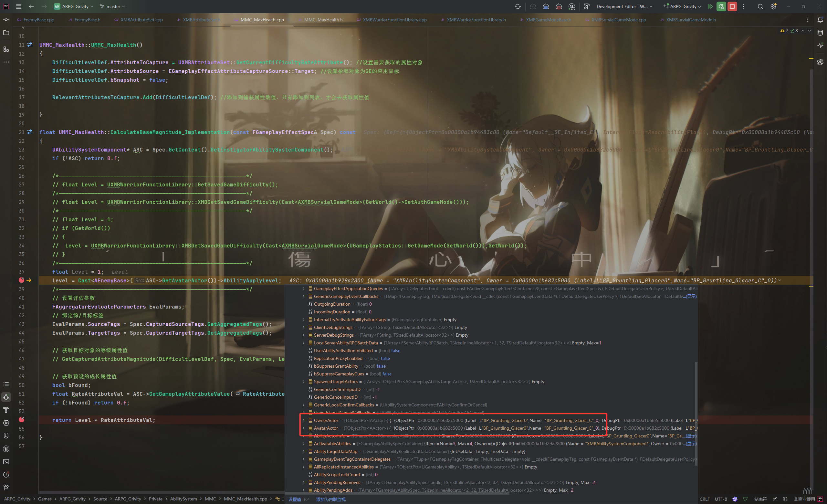
Task: Switch to the EnemyBase.cpp tab
Action: pos(36,20)
